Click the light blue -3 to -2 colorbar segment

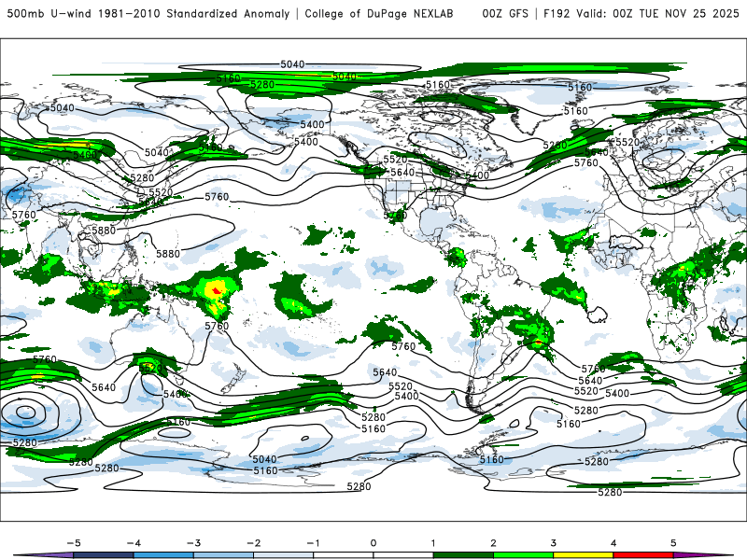point(223,555)
